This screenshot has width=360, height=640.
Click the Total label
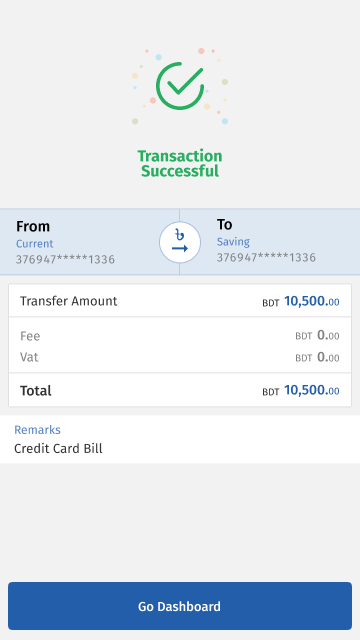click(x=36, y=391)
